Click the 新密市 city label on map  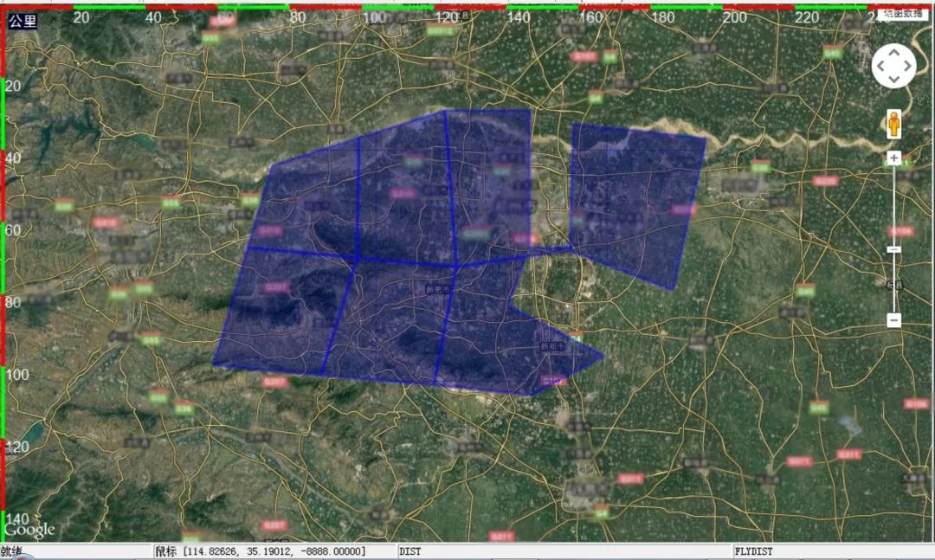click(x=437, y=289)
